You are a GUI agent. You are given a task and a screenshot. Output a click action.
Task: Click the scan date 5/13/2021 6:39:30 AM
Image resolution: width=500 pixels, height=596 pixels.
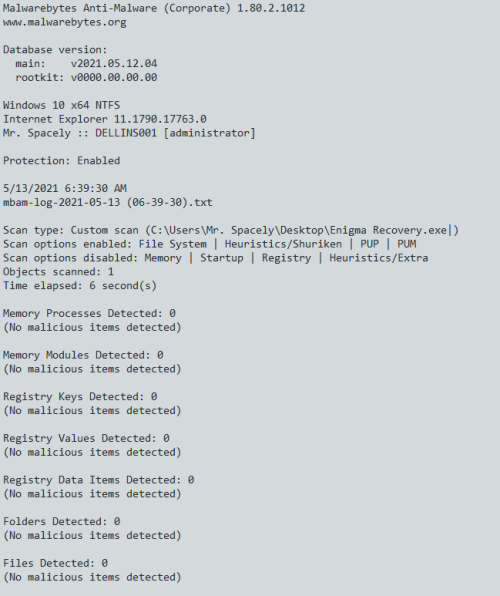[x=65, y=189]
